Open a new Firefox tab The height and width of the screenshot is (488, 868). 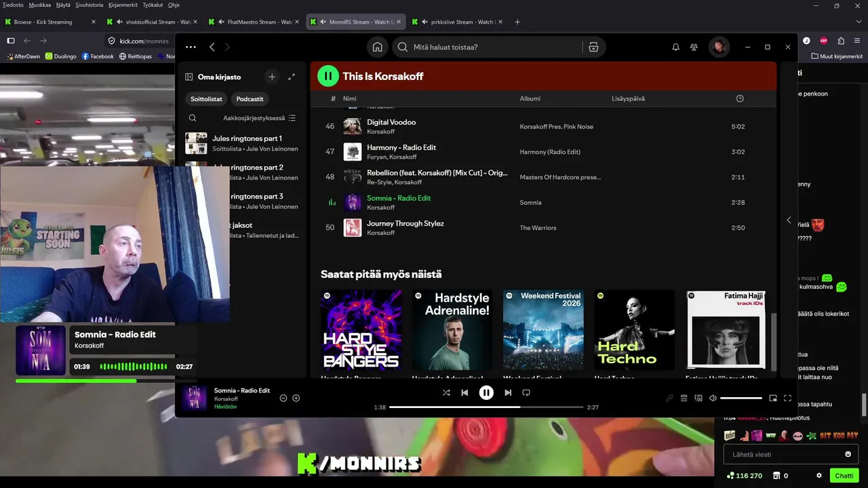pos(517,22)
